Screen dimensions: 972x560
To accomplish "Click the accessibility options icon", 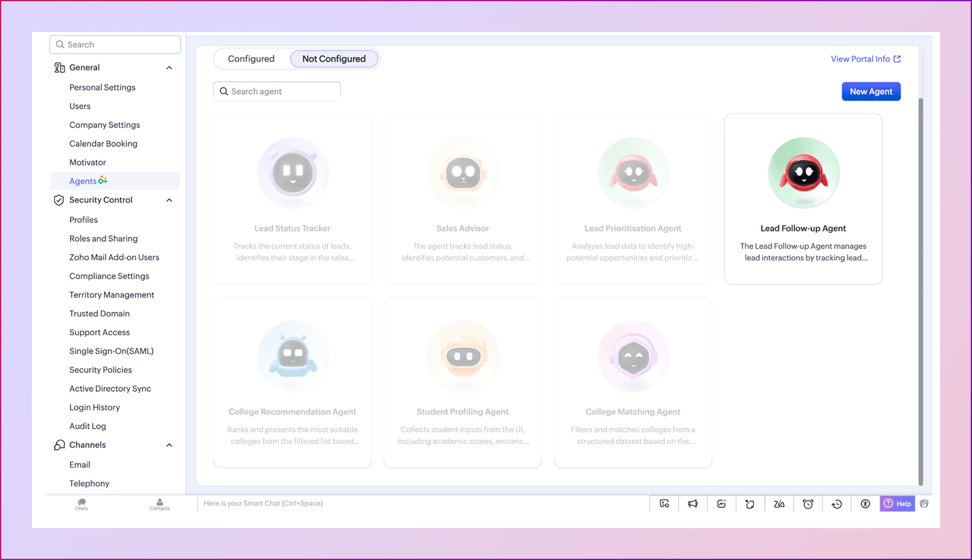I will point(865,504).
